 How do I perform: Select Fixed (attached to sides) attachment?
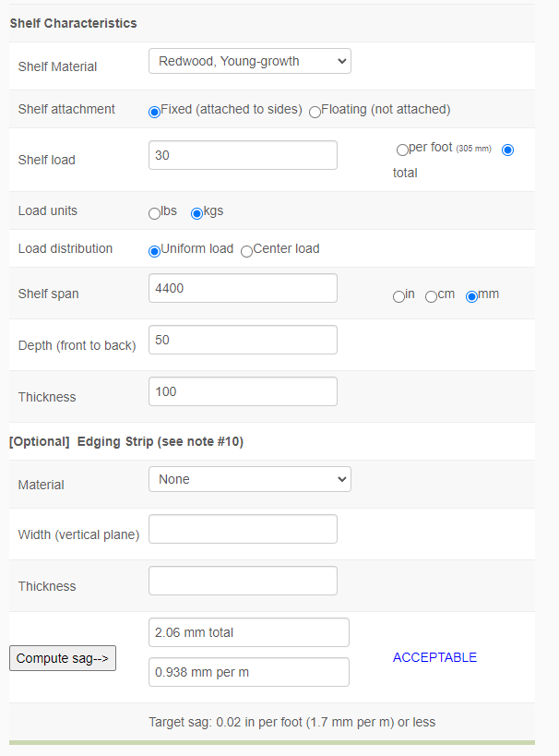pos(154,111)
